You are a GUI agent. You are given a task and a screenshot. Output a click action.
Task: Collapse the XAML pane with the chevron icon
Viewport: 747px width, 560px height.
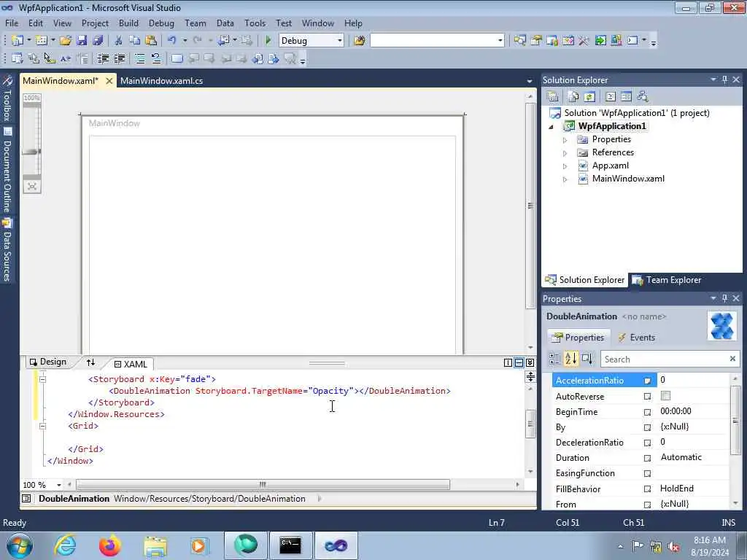tap(530, 363)
